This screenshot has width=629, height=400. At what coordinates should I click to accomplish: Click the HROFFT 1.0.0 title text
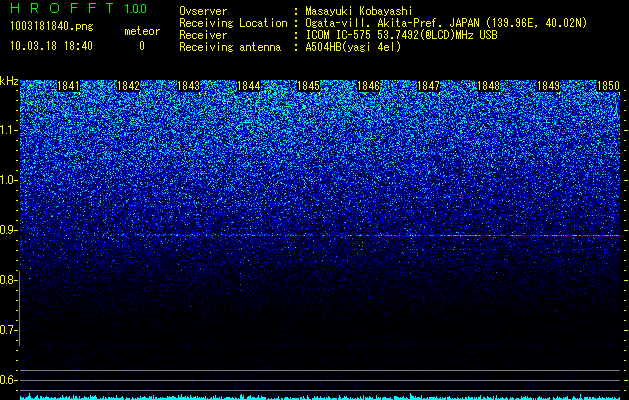click(x=78, y=8)
